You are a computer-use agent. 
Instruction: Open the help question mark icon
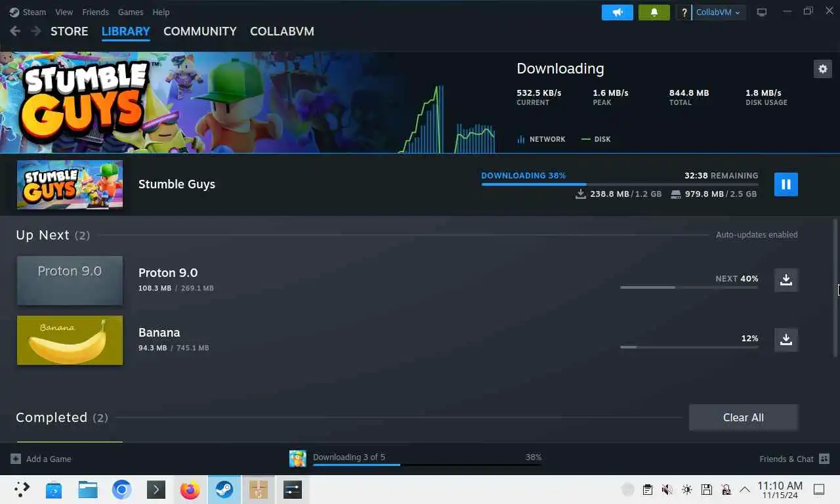point(684,12)
